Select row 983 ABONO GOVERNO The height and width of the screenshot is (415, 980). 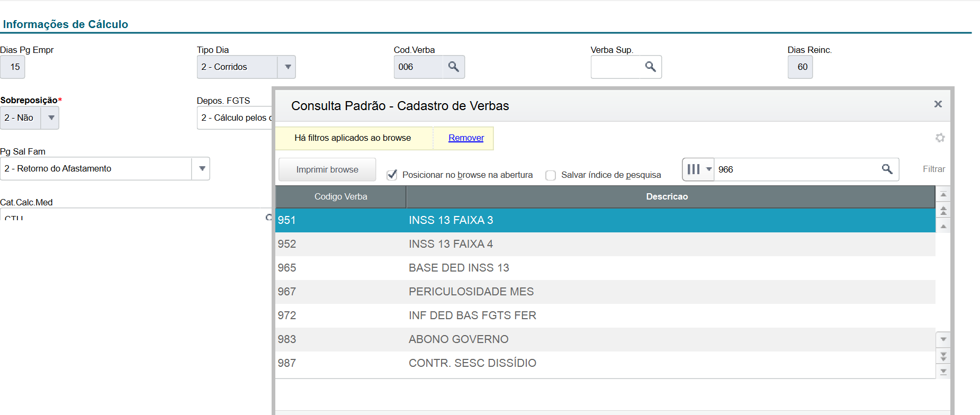pyautogui.click(x=605, y=339)
